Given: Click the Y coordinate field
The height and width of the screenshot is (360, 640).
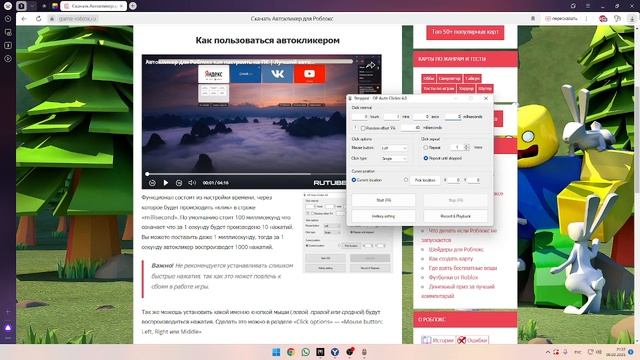Looking at the screenshot, I should (474, 180).
